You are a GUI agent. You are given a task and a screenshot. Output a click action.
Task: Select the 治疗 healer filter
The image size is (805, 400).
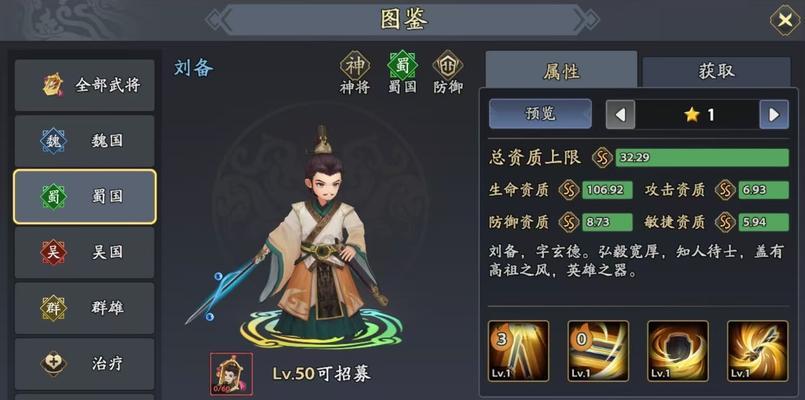click(x=85, y=364)
